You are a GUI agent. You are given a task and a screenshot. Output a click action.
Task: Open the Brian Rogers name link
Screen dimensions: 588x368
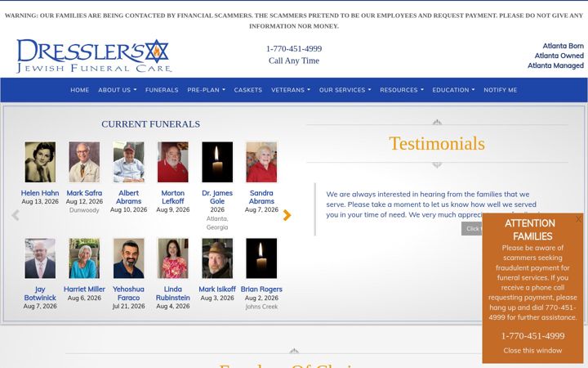pyautogui.click(x=261, y=289)
